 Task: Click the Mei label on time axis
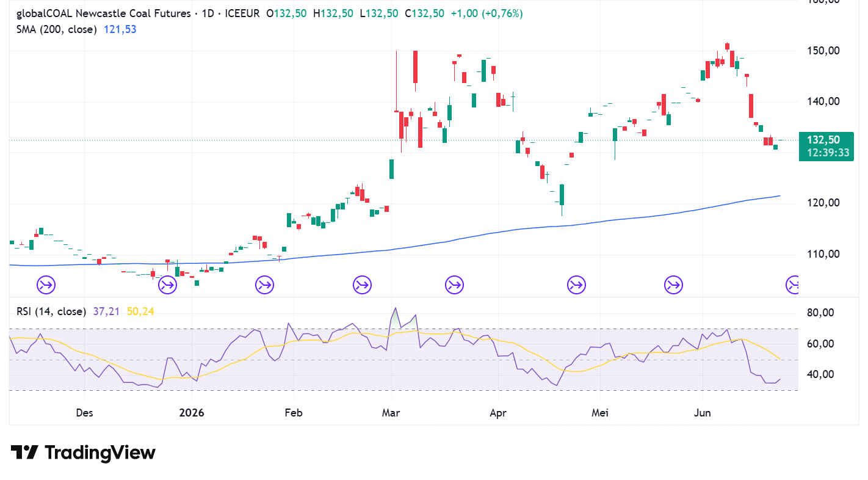(601, 413)
